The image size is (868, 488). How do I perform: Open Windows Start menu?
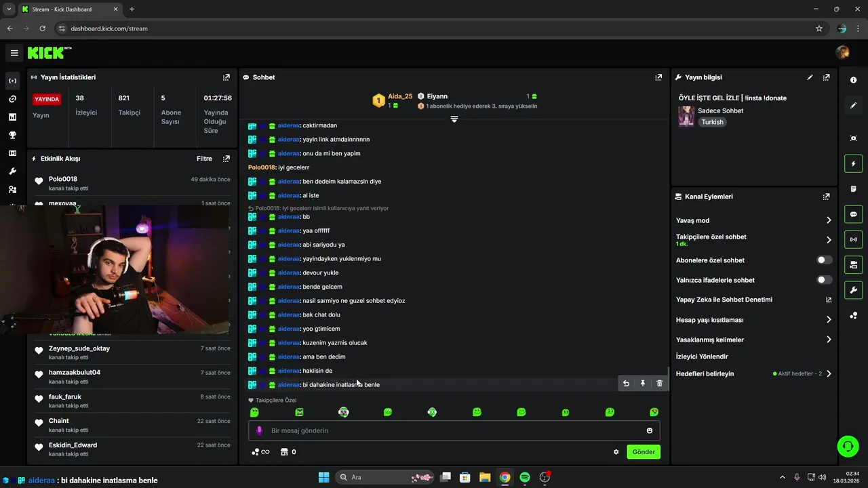coord(323,477)
